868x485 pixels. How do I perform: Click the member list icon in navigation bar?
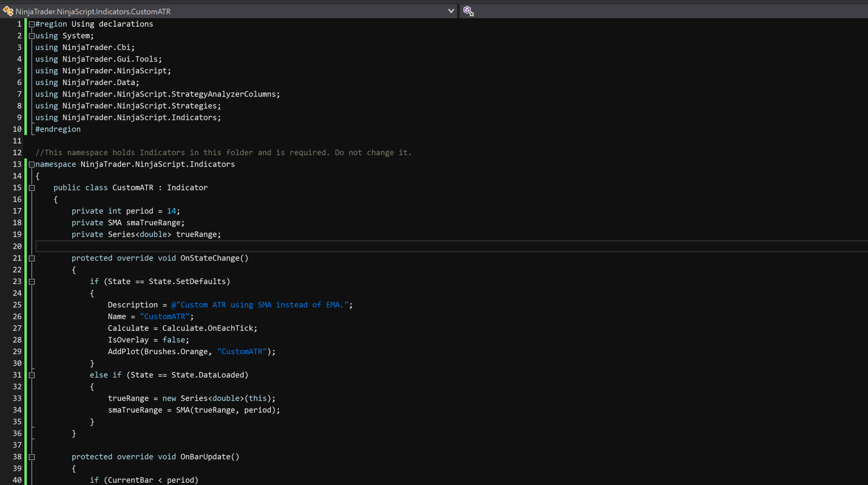468,11
